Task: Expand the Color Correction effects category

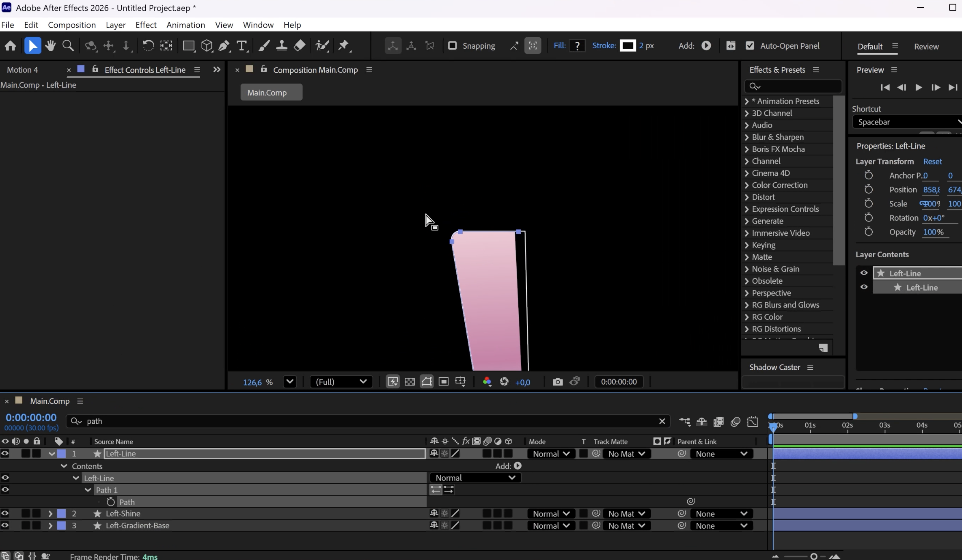Action: point(746,185)
